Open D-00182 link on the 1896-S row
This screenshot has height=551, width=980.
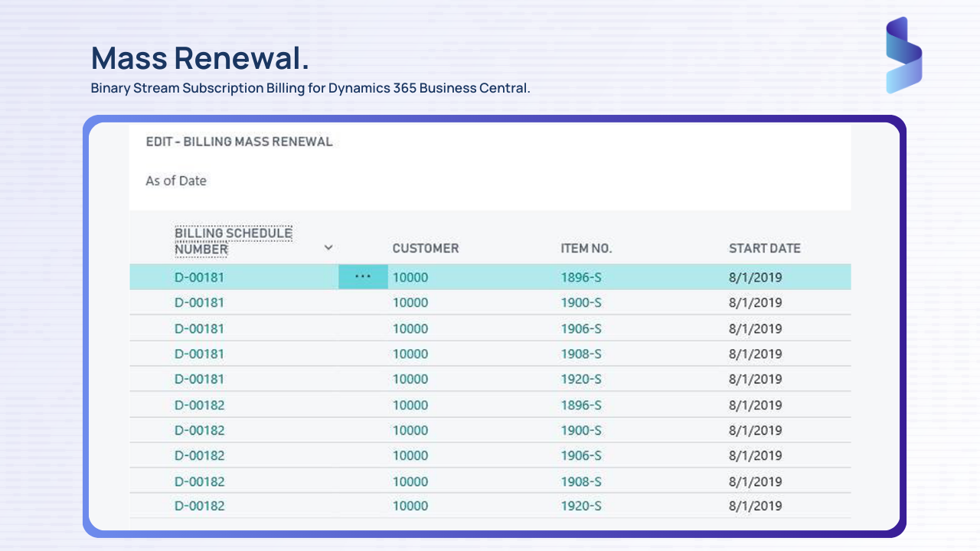click(199, 405)
